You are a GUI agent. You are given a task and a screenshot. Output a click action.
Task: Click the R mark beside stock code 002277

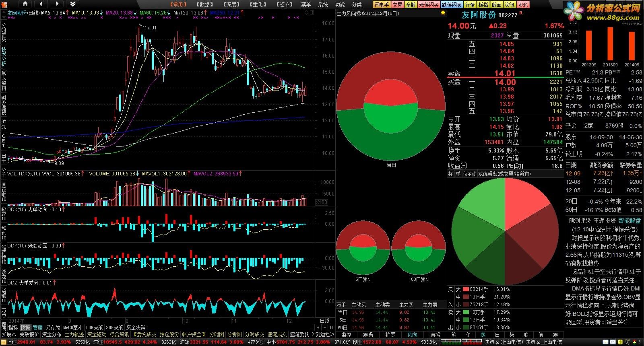(x=521, y=13)
